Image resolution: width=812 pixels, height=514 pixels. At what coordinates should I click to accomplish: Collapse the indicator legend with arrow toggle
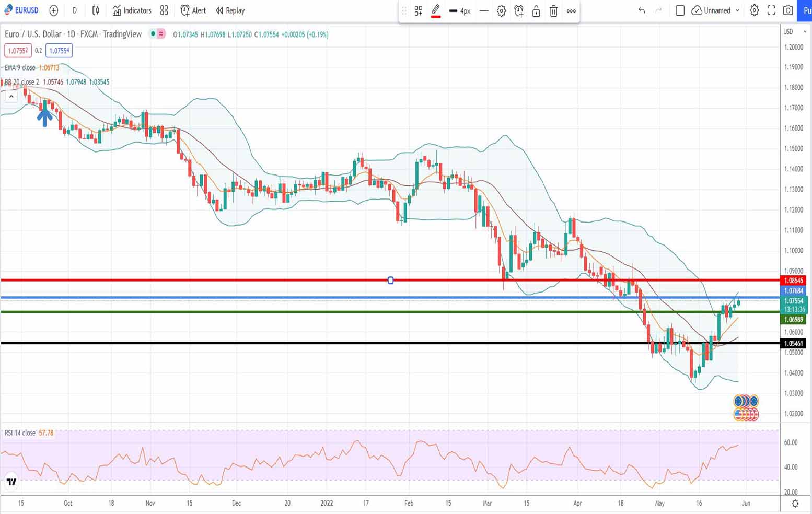coord(11,97)
